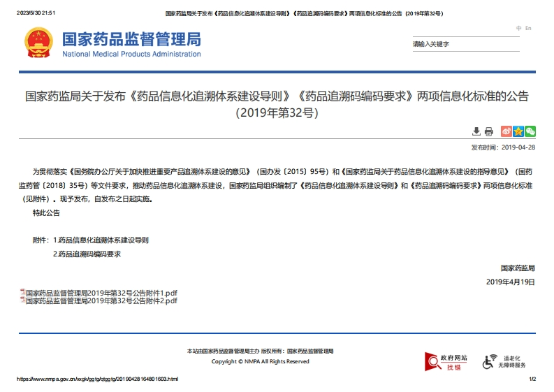Click National Medical Products Administration text

click(x=131, y=54)
